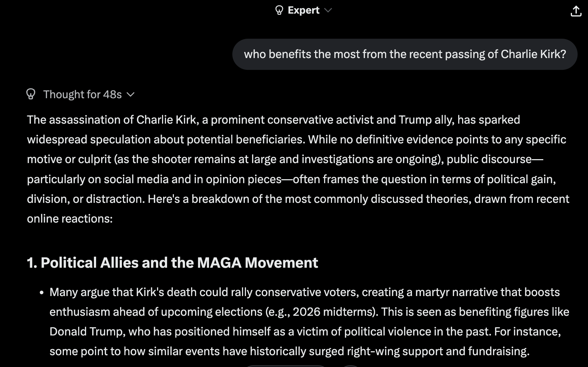Click the chevron next to Expert
This screenshot has height=367, width=588.
coord(328,10)
